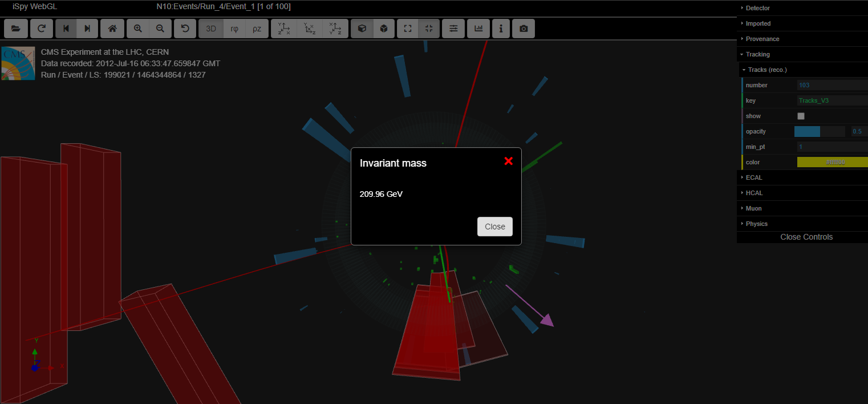868x404 pixels.
Task: Click Close Controls at panel bottom
Action: [x=806, y=237]
